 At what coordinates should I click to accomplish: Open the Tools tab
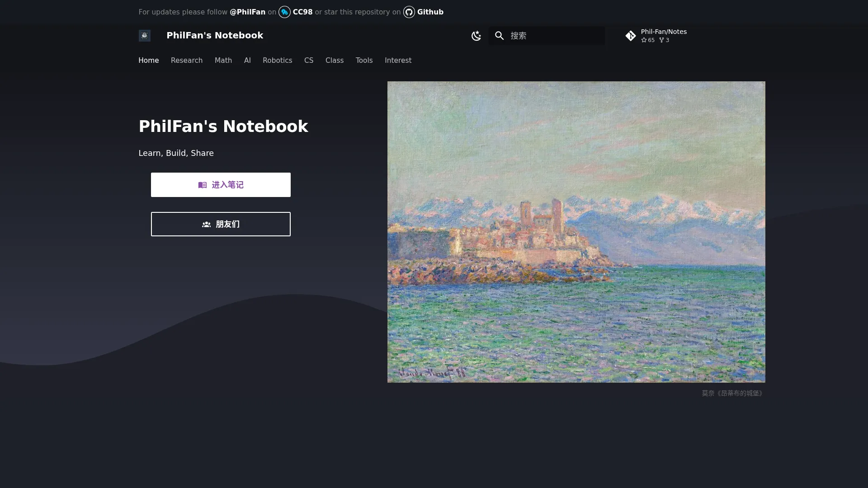tap(364, 61)
